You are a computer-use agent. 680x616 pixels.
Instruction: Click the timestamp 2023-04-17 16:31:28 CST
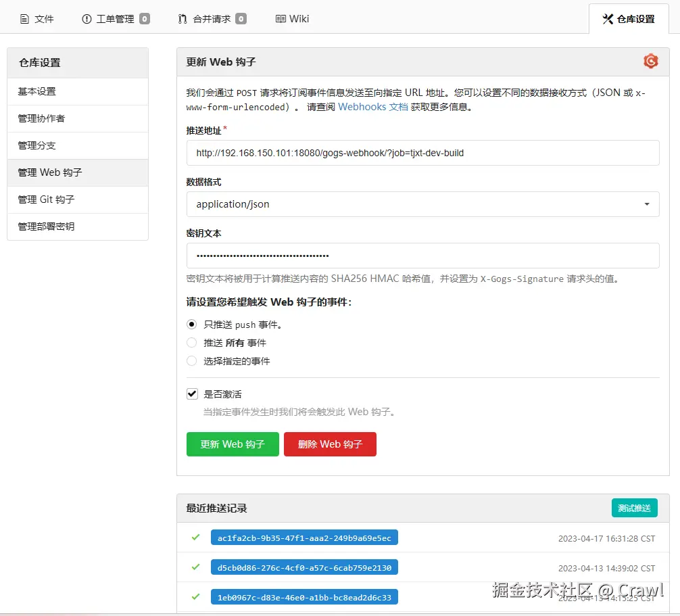click(x=607, y=539)
